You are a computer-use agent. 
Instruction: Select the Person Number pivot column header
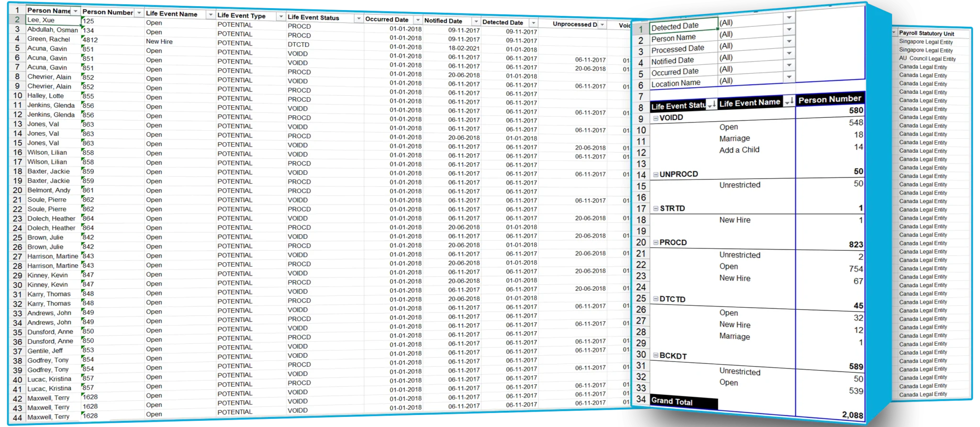tap(829, 100)
